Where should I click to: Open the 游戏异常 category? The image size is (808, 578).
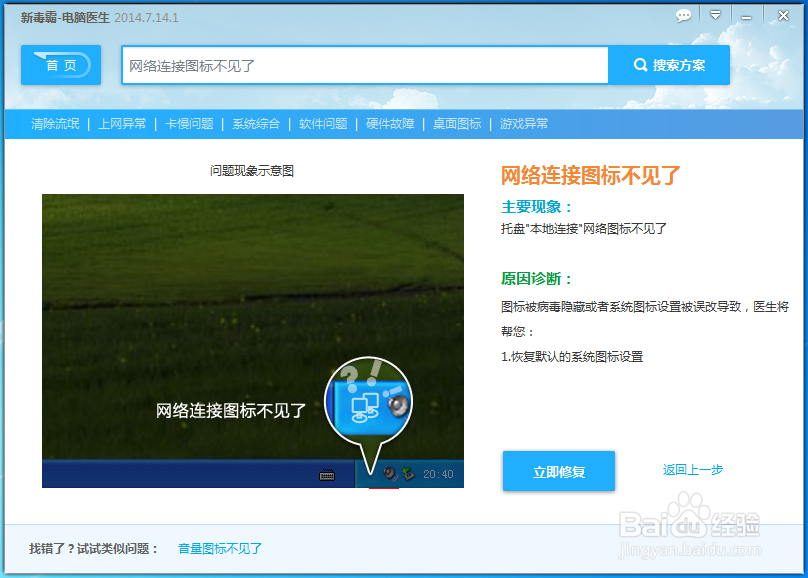(524, 124)
